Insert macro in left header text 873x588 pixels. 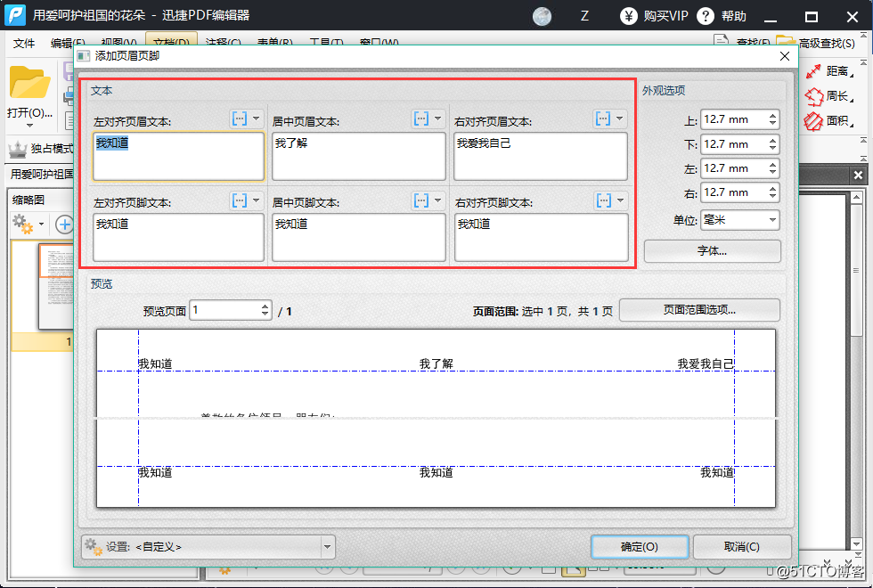click(x=240, y=118)
